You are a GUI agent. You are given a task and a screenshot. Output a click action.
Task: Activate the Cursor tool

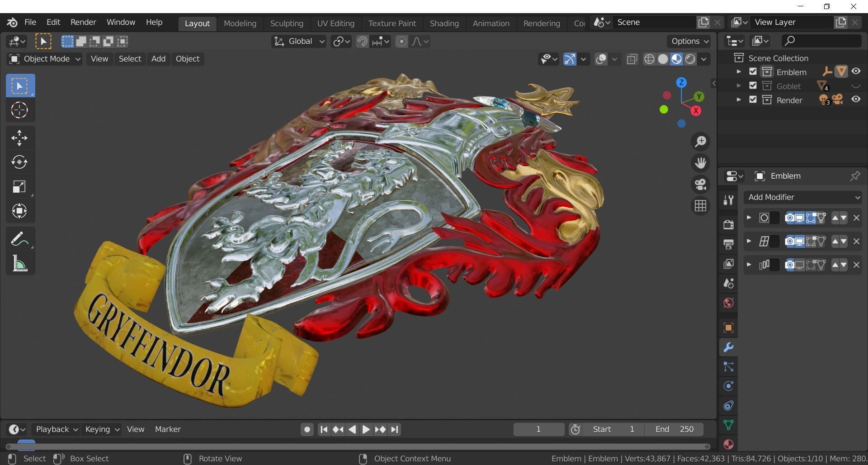click(x=19, y=110)
